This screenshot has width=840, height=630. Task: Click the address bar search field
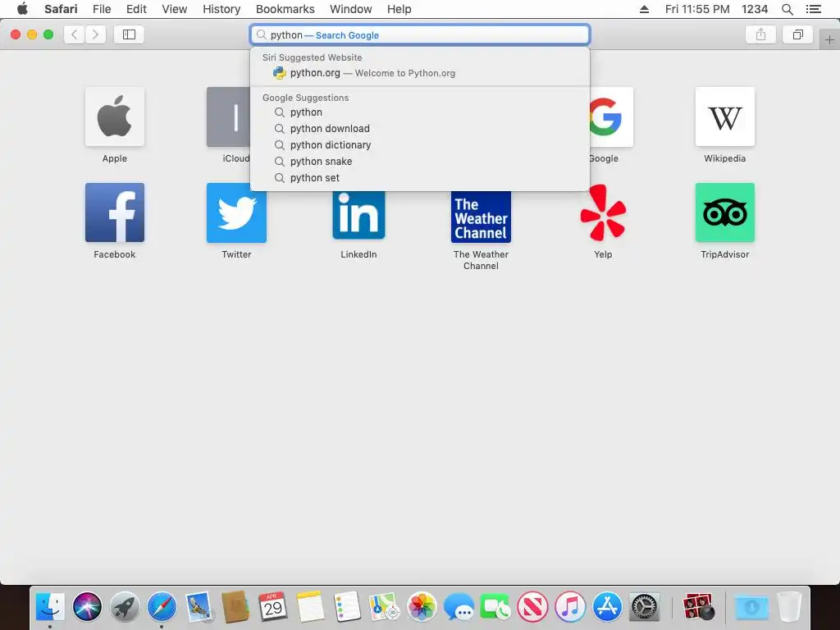pyautogui.click(x=420, y=34)
